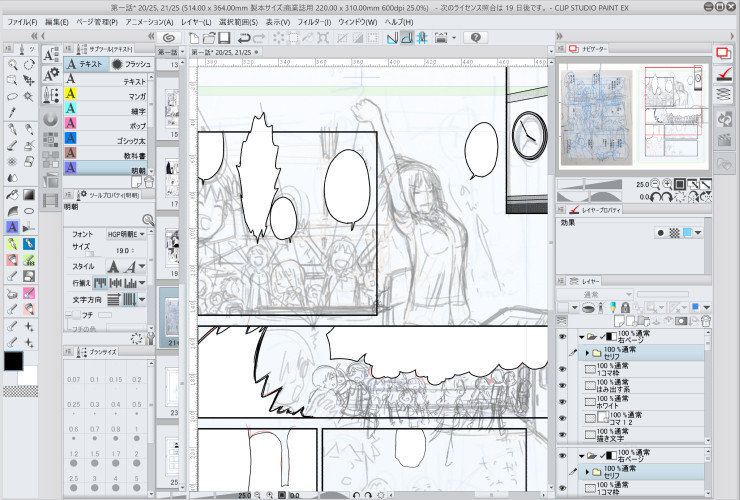Open the フォント HGP明朝E dropdown
This screenshot has width=740, height=500.
pos(126,234)
